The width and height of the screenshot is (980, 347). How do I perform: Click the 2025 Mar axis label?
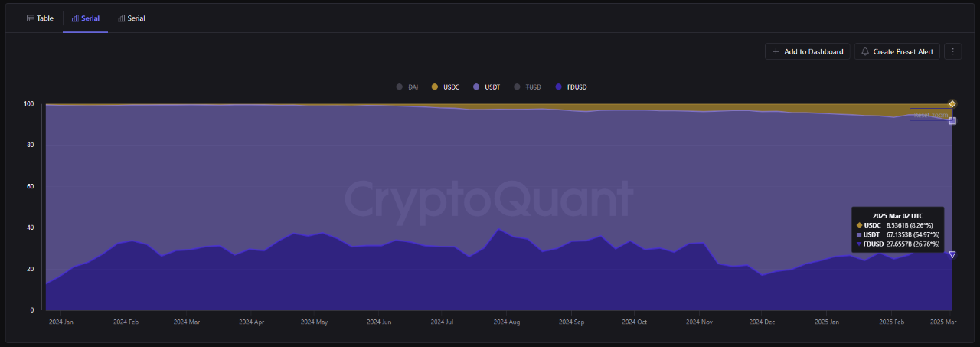(943, 322)
